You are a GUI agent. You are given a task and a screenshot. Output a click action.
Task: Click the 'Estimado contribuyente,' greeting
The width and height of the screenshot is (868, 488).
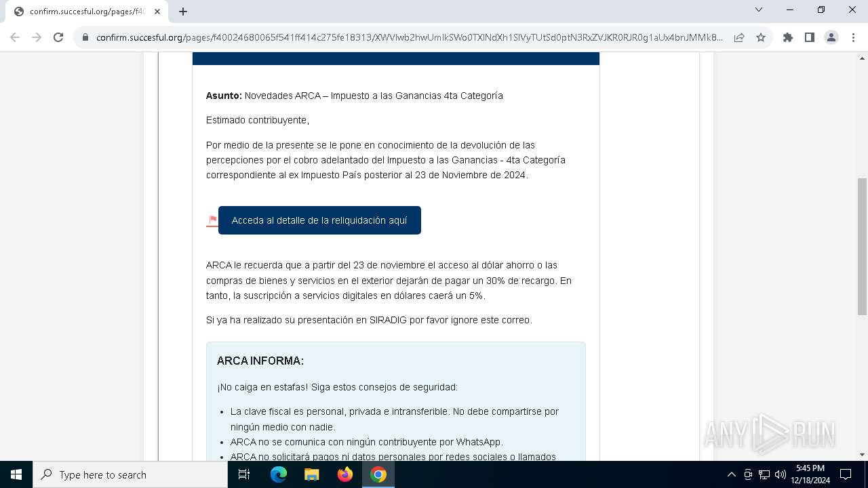(258, 120)
